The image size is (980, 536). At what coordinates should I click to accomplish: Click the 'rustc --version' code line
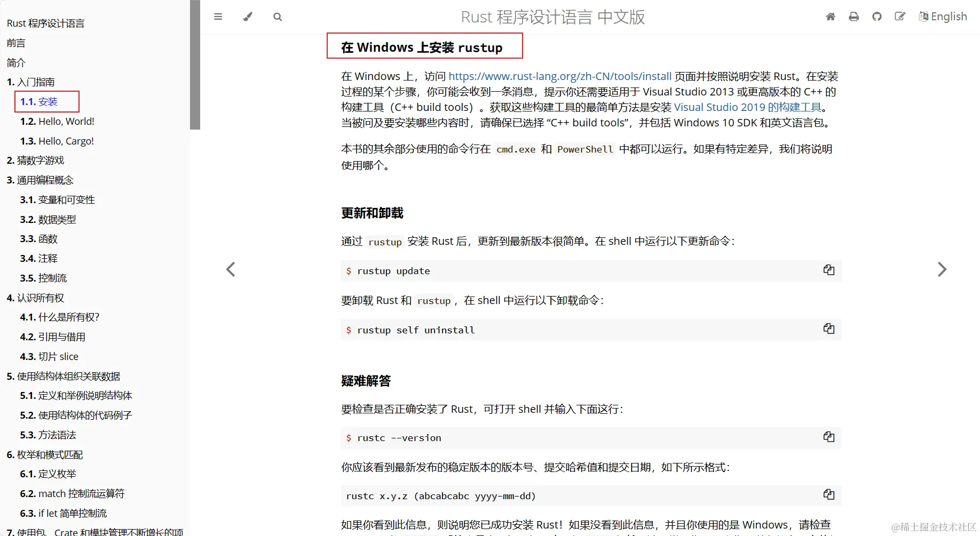(x=591, y=438)
